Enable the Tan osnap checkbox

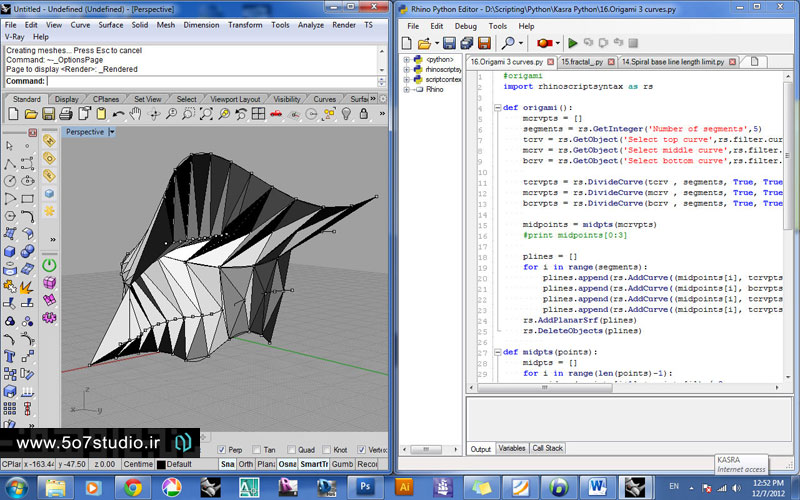258,450
